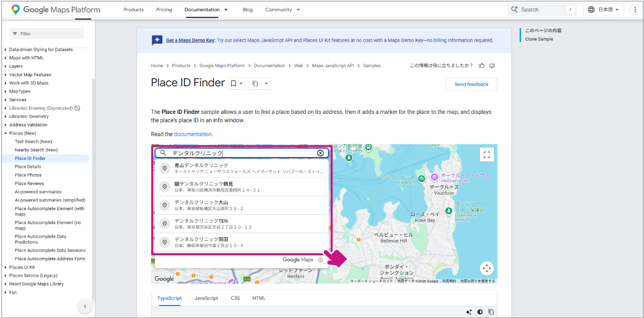Click the copy page icon beside title
Screen dimensions: 644x318
click(255, 84)
